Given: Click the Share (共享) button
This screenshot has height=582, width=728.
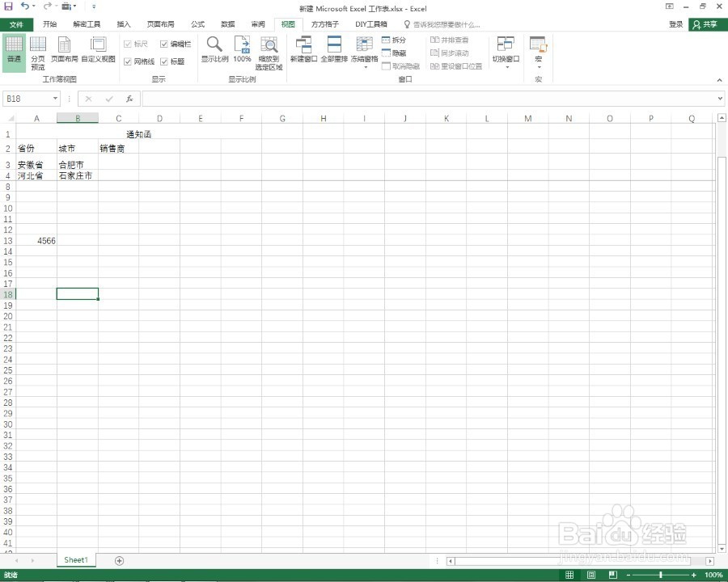Looking at the screenshot, I should click(x=707, y=24).
